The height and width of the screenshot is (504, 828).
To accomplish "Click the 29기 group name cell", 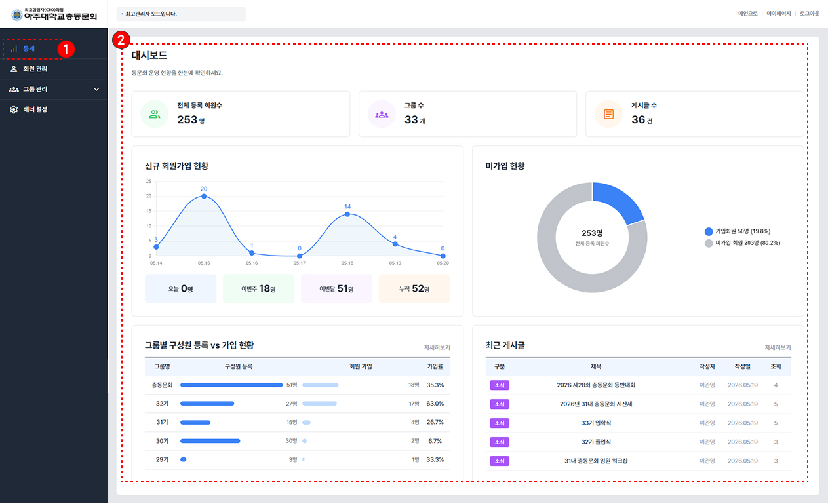I will (162, 459).
